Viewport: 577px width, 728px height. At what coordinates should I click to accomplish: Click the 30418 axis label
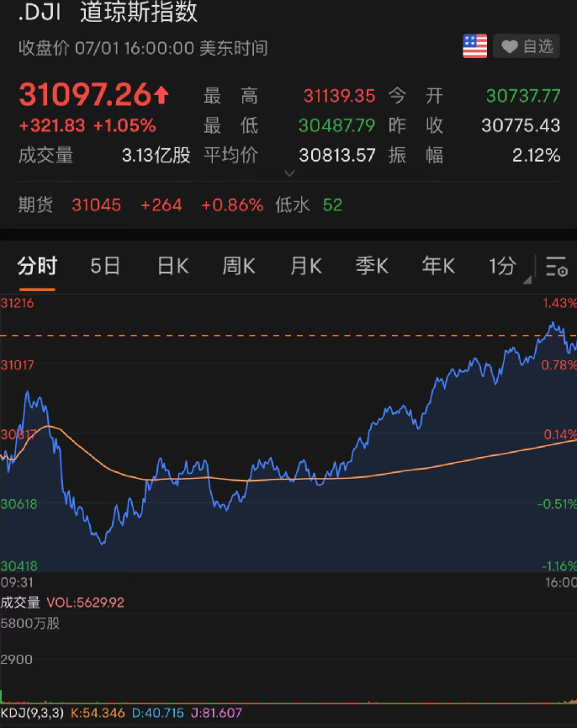19,566
